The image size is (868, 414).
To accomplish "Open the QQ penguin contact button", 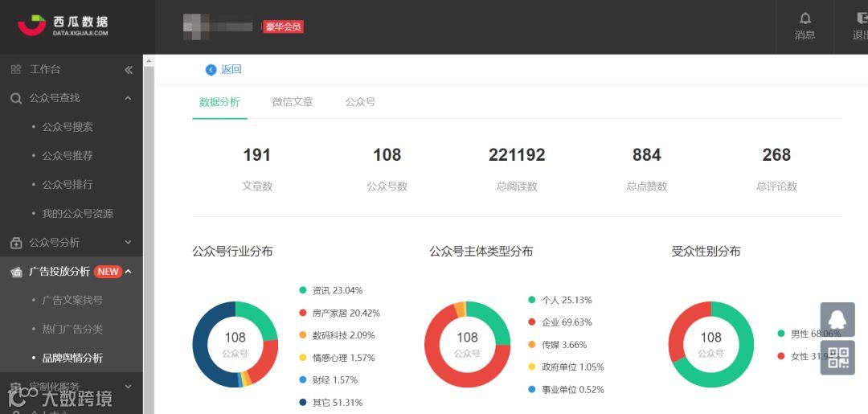I will (837, 320).
